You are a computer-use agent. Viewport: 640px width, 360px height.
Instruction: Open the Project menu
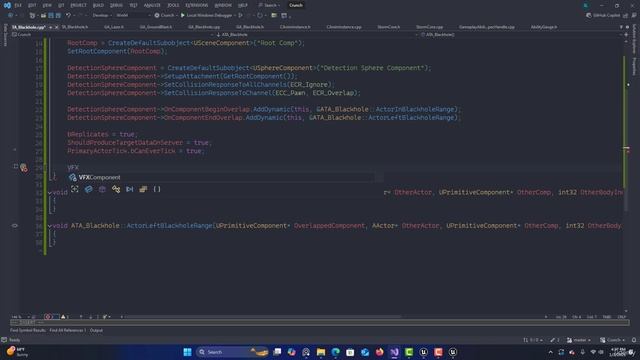(78, 5)
